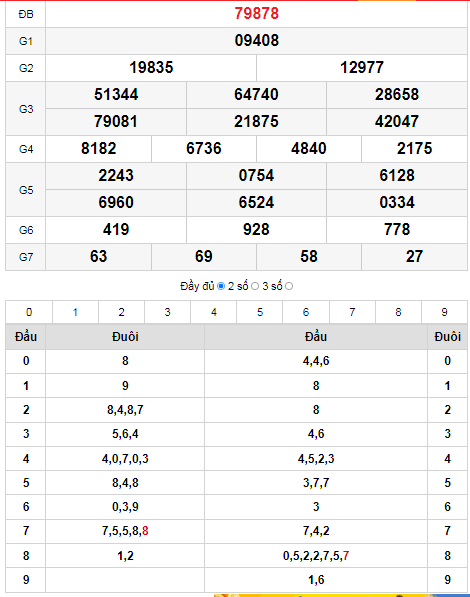Filter by digit 7 tab
The height and width of the screenshot is (597, 470).
pyautogui.click(x=352, y=312)
